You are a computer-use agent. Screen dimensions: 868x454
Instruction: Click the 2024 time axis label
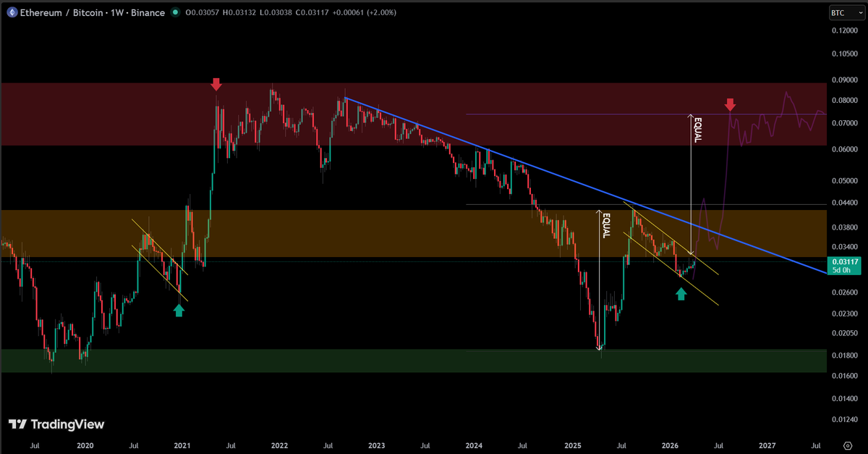pyautogui.click(x=475, y=444)
